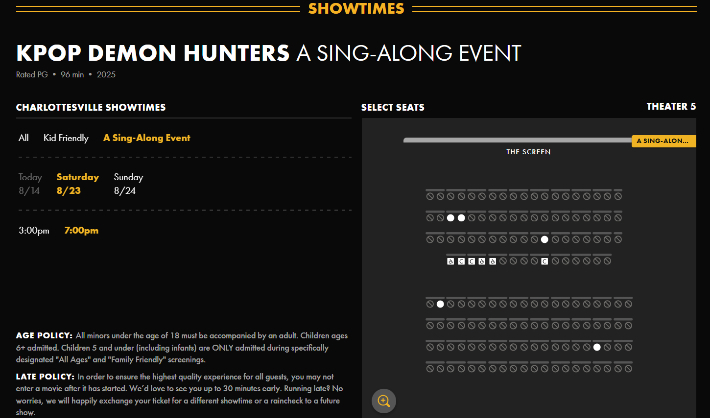Select the A Sing-Along Event filter
Image resolution: width=710 pixels, height=418 pixels.
pos(147,138)
